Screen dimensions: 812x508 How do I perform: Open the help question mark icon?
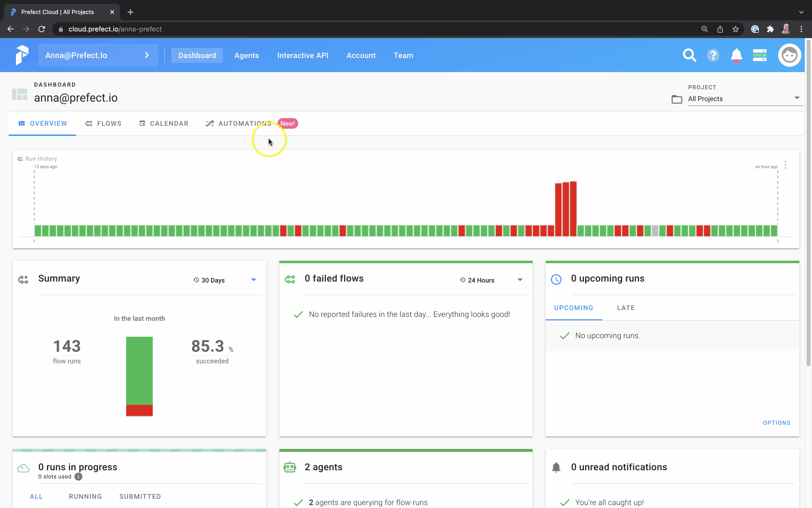(713, 56)
